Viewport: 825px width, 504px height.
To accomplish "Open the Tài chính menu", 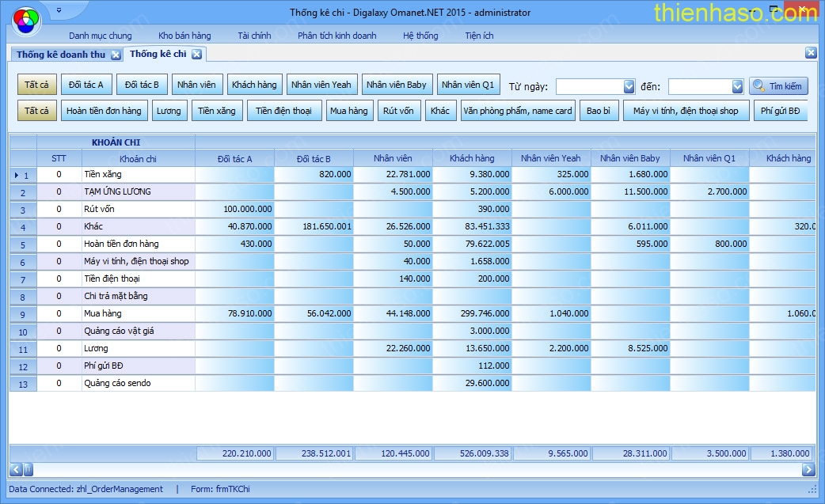I will [254, 36].
